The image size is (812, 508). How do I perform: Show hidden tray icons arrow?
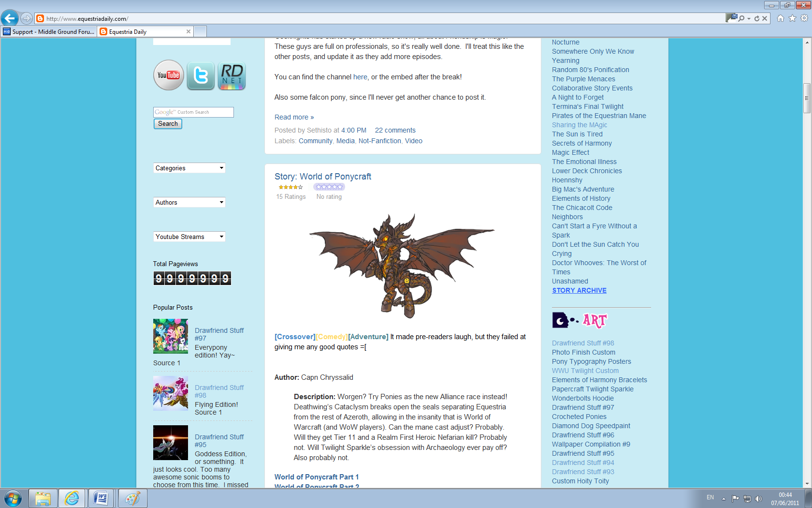coord(724,498)
